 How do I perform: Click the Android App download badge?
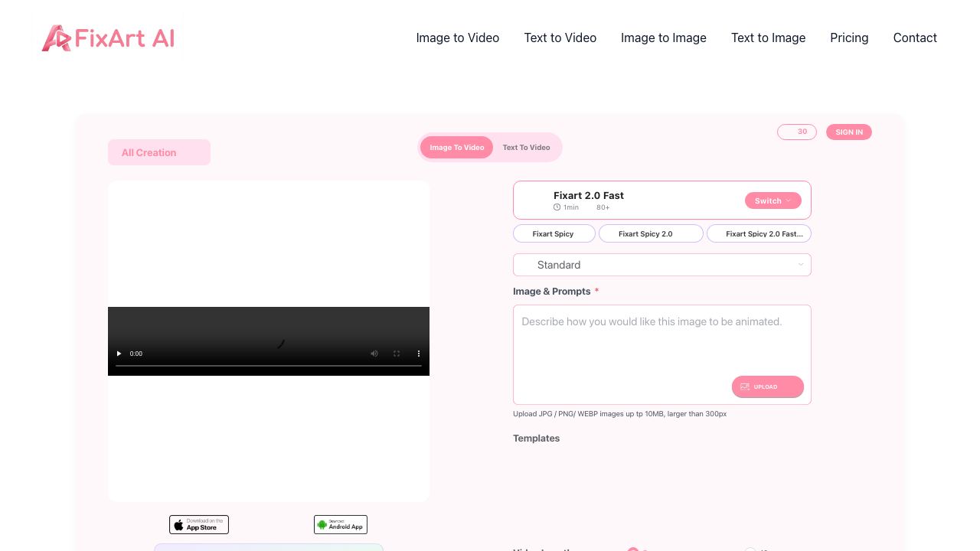341,524
